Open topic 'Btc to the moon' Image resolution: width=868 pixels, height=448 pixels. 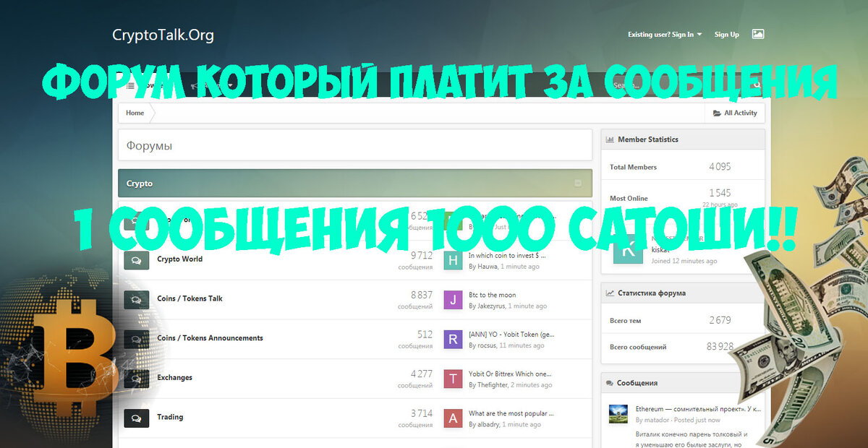pos(493,295)
